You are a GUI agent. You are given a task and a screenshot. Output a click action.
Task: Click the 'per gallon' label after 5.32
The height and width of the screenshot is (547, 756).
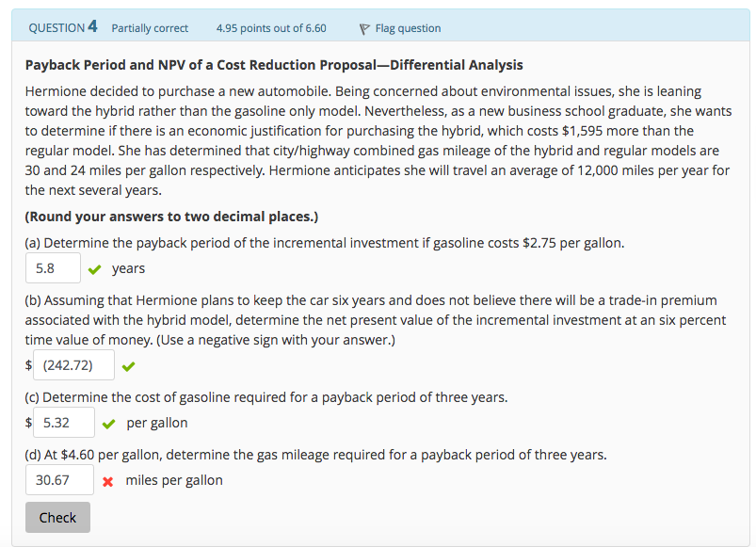coord(156,423)
